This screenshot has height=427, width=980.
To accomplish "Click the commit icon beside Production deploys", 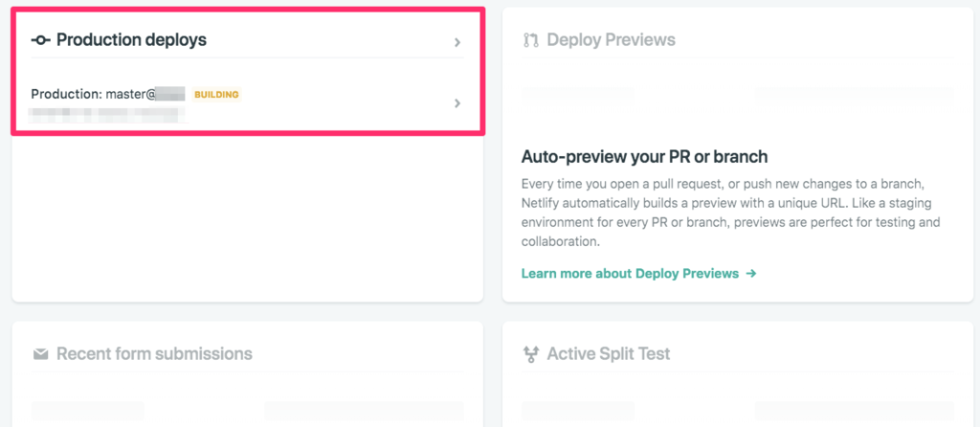I will 40,40.
